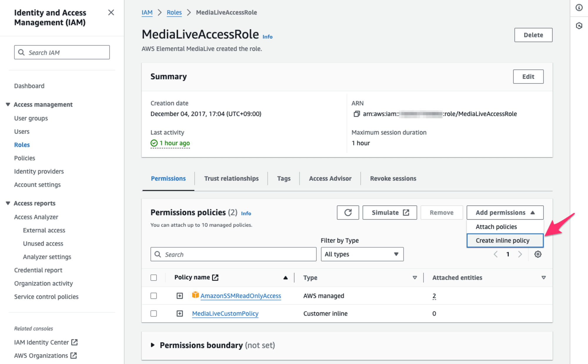This screenshot has width=588, height=364.
Task: Click external link icon beside Policy name
Action: [x=215, y=278]
